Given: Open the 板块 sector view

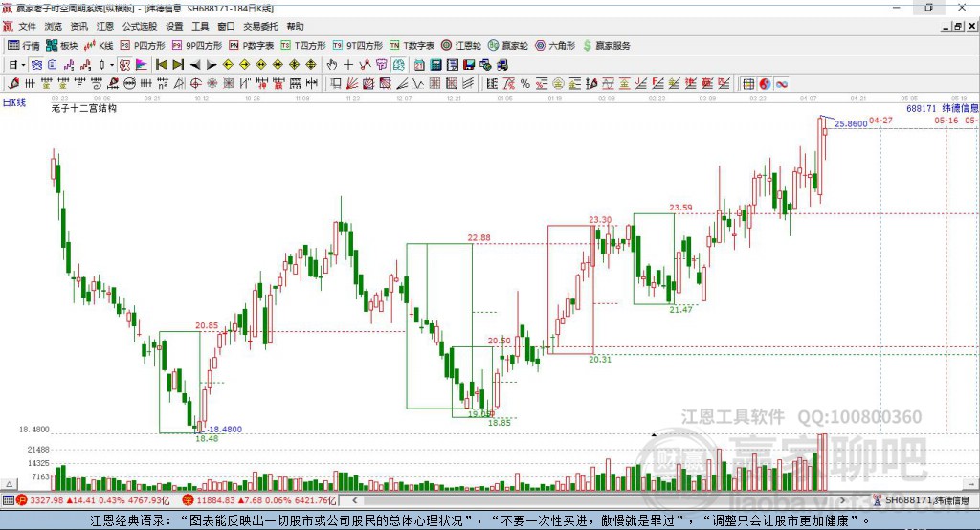Looking at the screenshot, I should coord(62,46).
